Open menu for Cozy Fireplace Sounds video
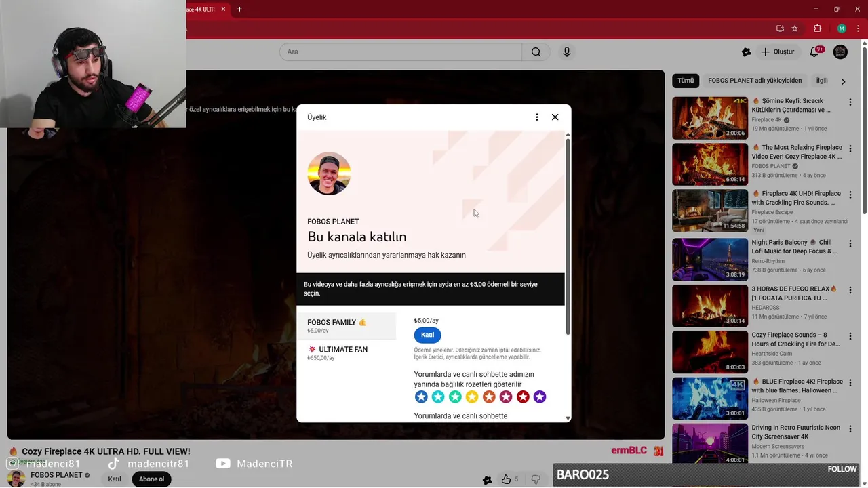Screen dimensions: 868x488 [850, 336]
